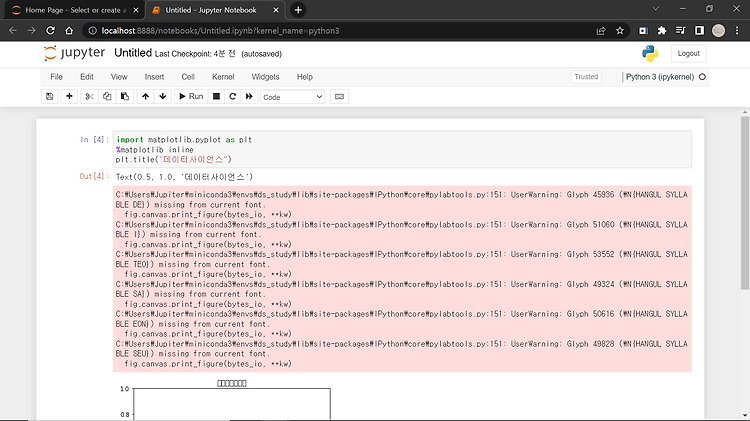Open the Widgets menu
Screen dimensions: 750x421
pyautogui.click(x=265, y=77)
